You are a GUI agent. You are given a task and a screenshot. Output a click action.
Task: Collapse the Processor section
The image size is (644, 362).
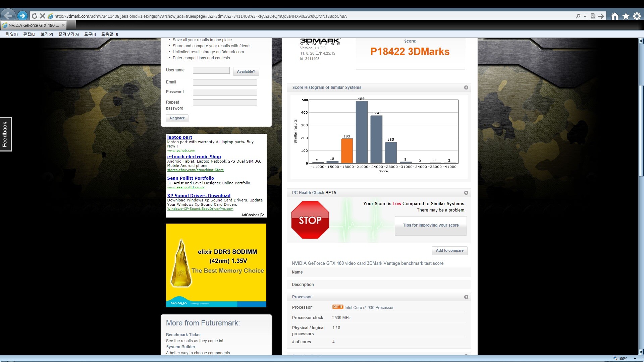coord(466,297)
